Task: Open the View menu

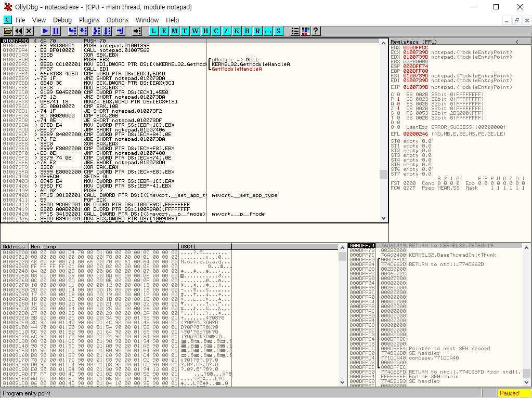Action: click(x=38, y=20)
